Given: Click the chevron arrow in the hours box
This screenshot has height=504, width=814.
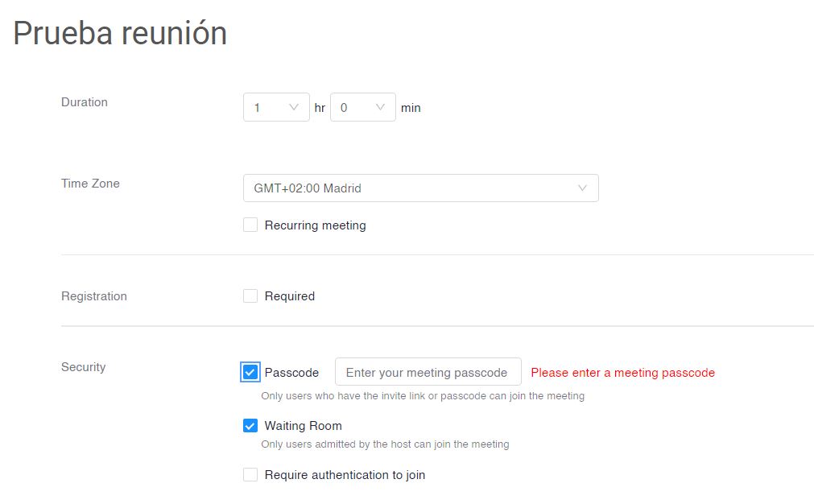Looking at the screenshot, I should pyautogui.click(x=294, y=107).
